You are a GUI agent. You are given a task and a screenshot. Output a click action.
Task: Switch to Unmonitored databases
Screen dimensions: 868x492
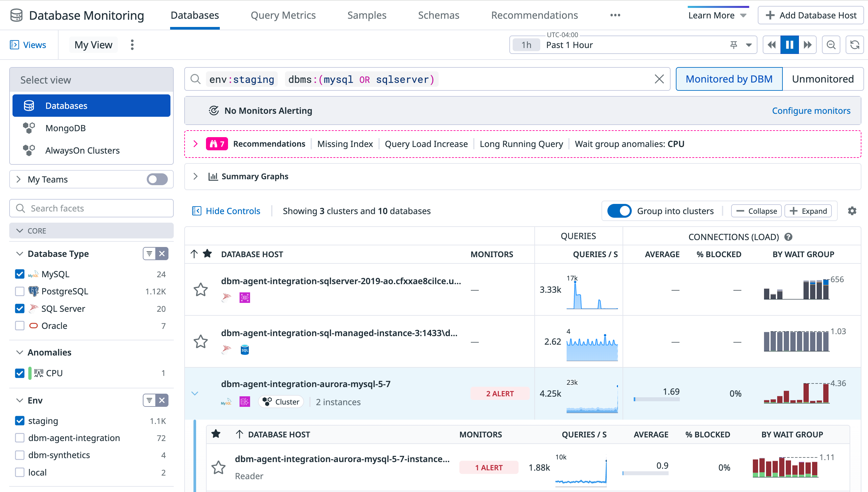[x=823, y=79]
